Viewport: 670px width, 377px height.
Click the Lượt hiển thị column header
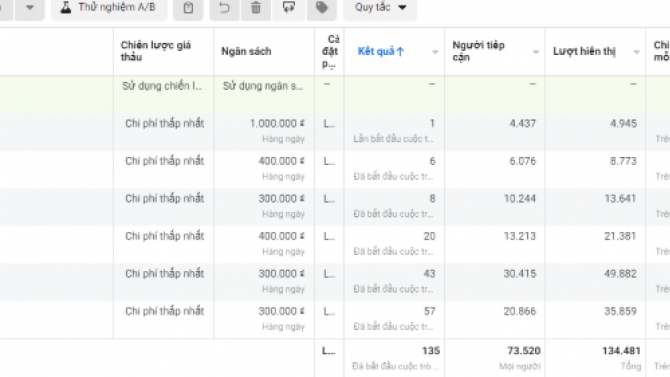pos(584,52)
